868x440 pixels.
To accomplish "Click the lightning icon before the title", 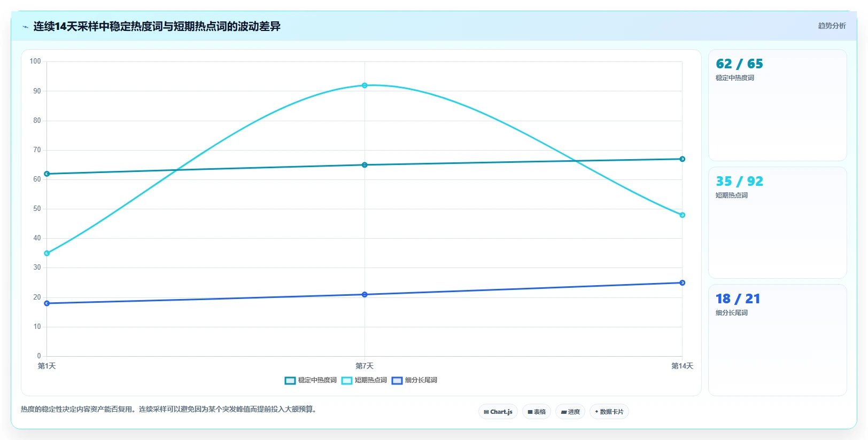I will click(x=25, y=27).
